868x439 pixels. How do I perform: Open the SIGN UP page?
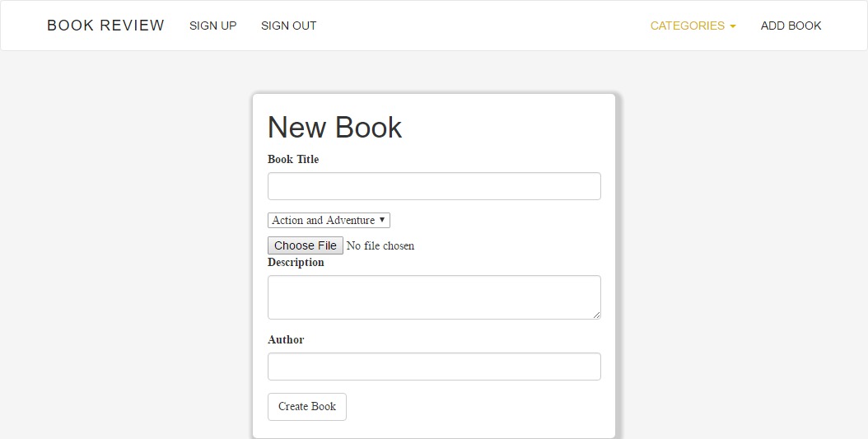[212, 26]
